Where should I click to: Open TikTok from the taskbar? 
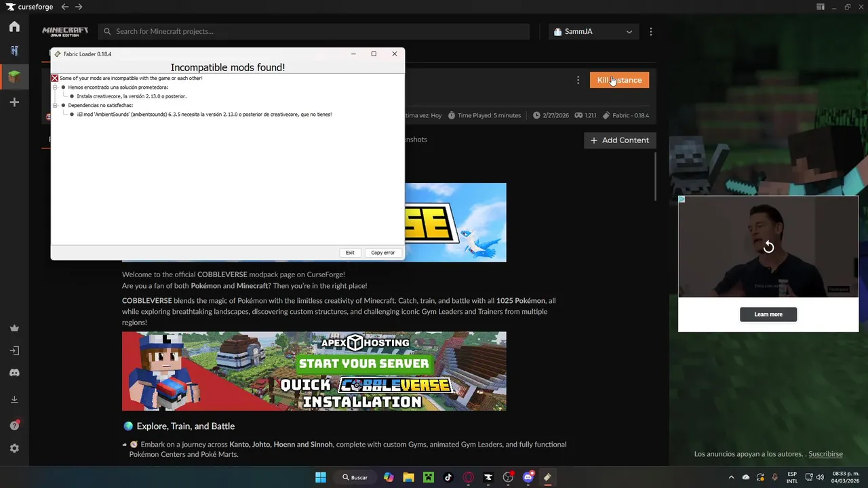[448, 477]
